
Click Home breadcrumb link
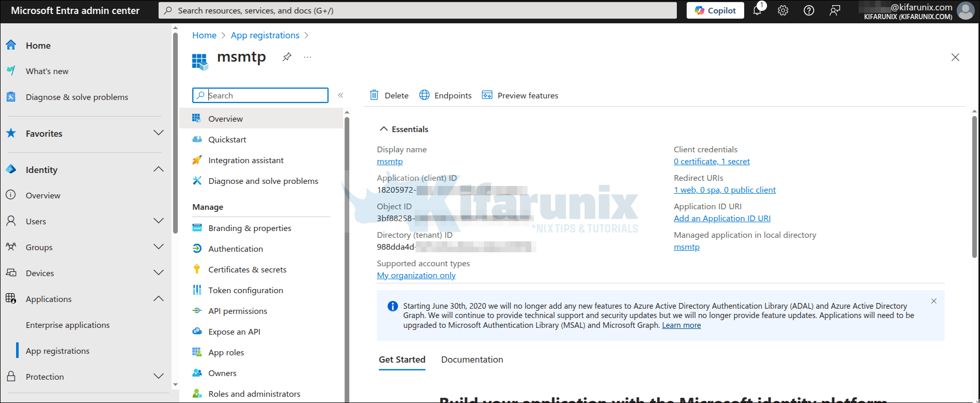pos(204,35)
